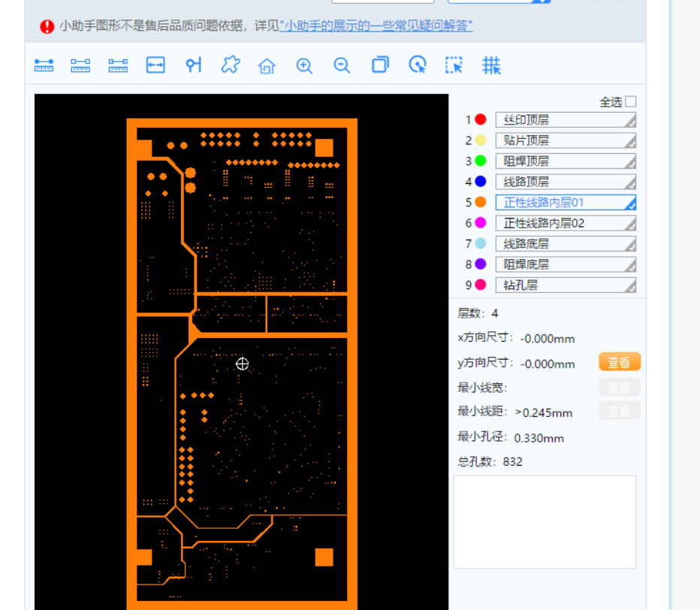The height and width of the screenshot is (610, 700).
Task: Toggle the 正性线路内层01 layer
Action: [x=566, y=202]
